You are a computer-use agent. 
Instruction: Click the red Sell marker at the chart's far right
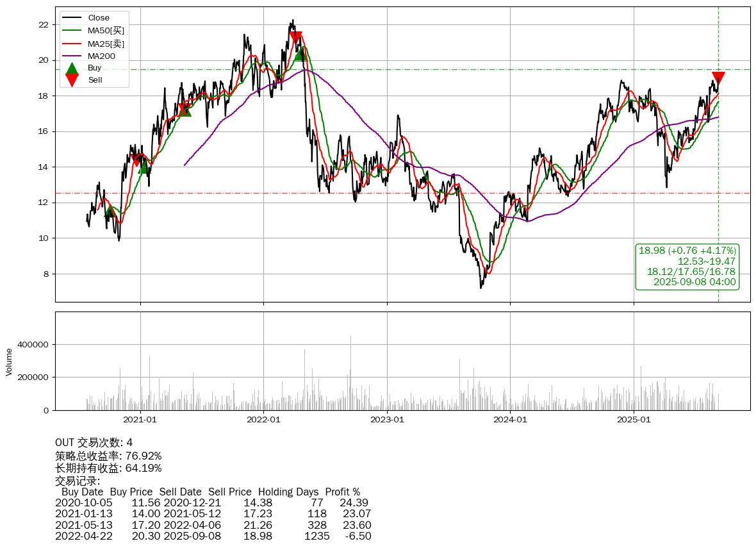click(x=718, y=78)
